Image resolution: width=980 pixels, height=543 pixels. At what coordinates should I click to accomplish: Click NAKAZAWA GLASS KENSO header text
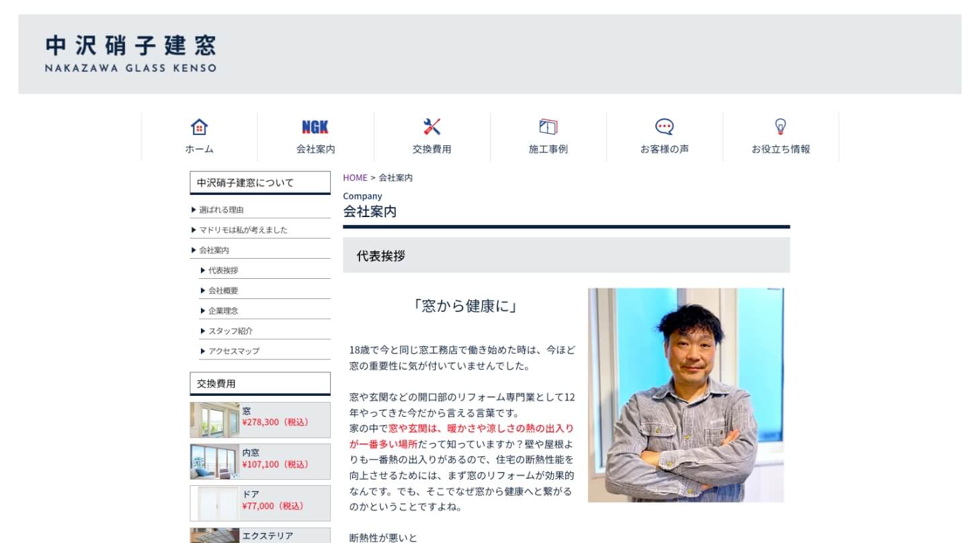pyautogui.click(x=131, y=68)
